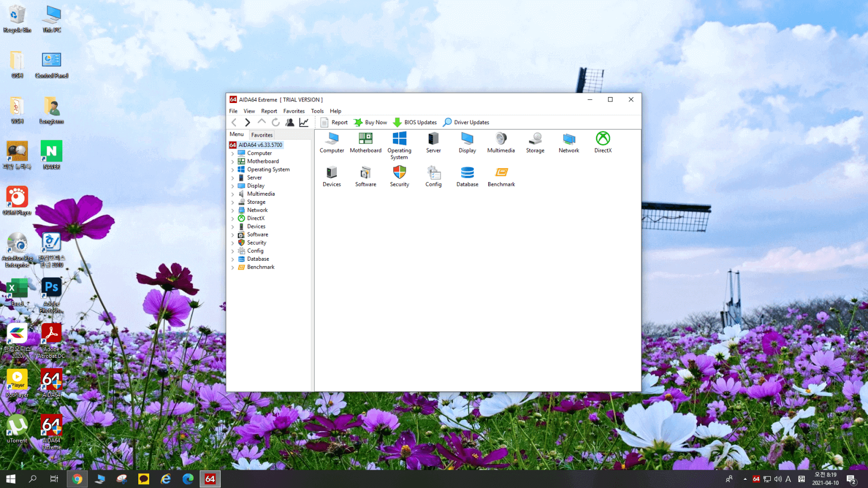Expand the Computer tree node

(x=233, y=153)
